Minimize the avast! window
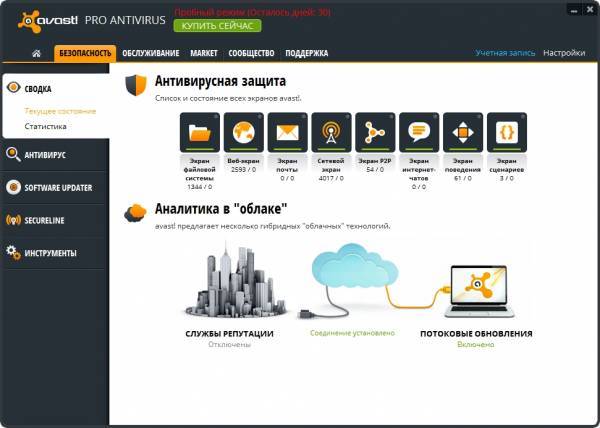Screen dimensions: 600x428 (573, 11)
